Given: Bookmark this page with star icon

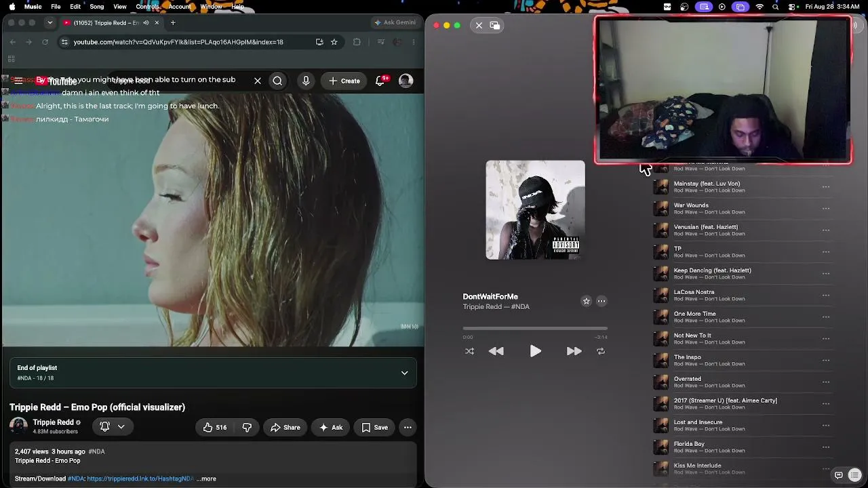Looking at the screenshot, I should click(334, 42).
